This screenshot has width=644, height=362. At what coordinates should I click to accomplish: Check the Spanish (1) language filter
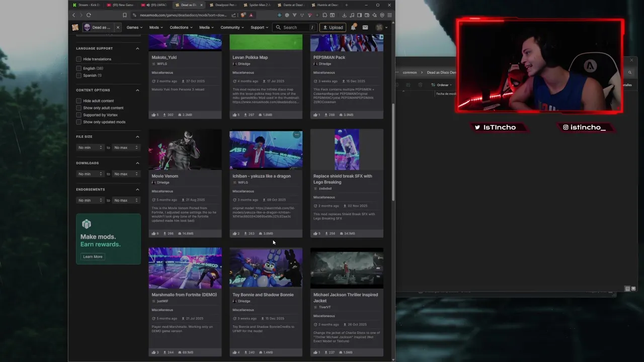point(78,75)
